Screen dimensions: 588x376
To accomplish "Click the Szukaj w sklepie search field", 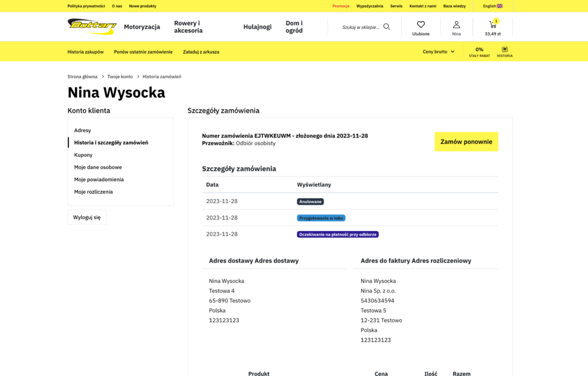I will (x=360, y=27).
